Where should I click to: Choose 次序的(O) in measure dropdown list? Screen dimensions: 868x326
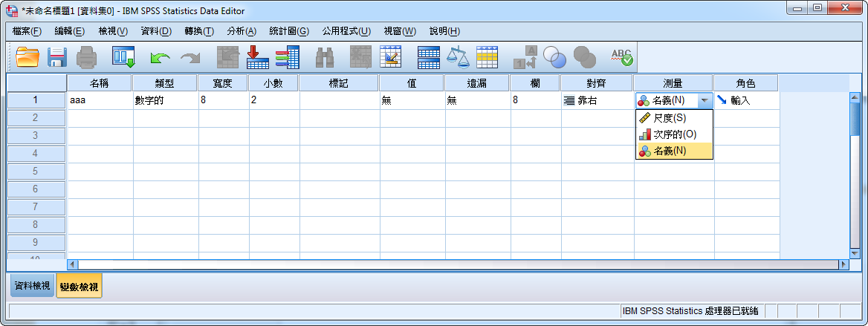(x=674, y=134)
